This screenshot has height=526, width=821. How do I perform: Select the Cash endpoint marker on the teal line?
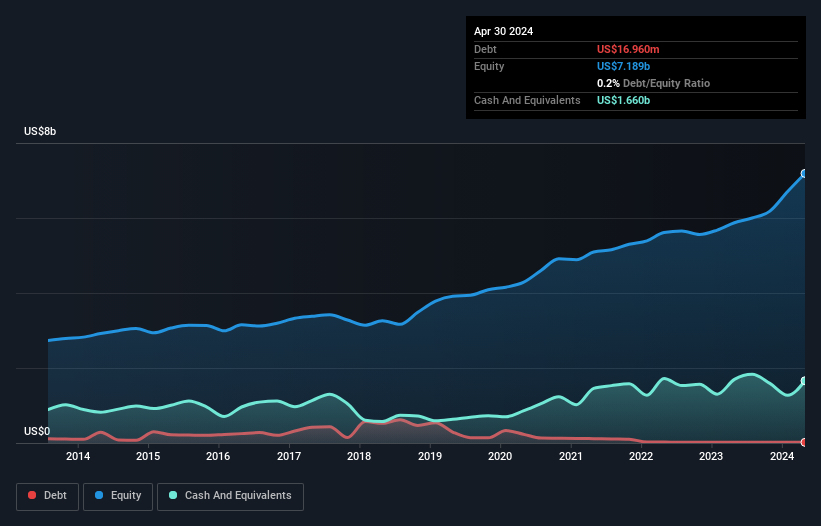(x=804, y=381)
